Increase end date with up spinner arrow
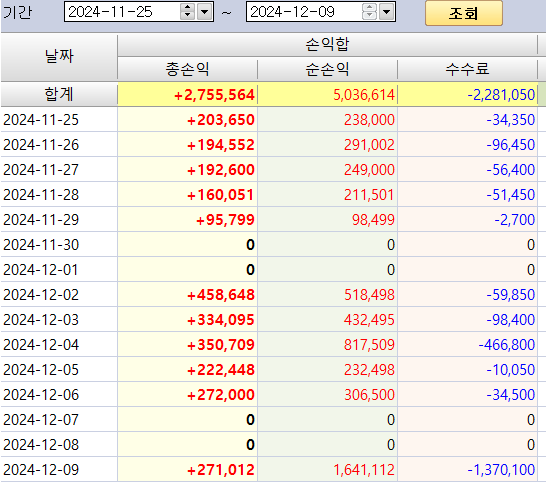546x488 pixels. pyautogui.click(x=369, y=8)
